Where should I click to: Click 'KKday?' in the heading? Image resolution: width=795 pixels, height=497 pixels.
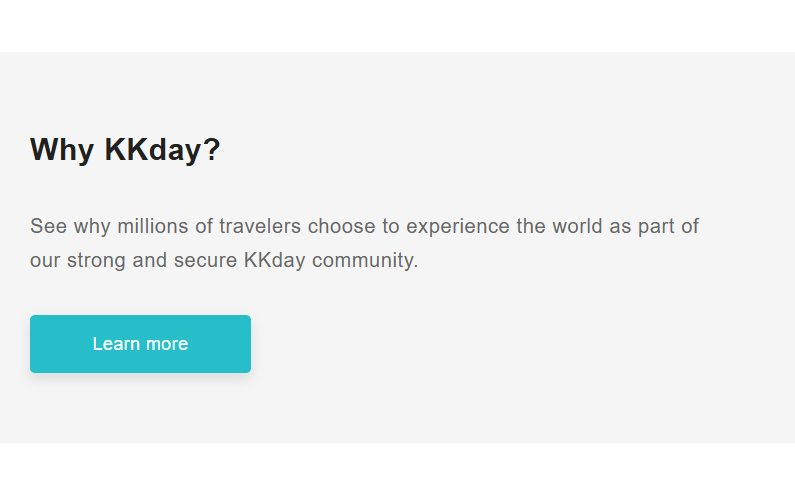162,150
